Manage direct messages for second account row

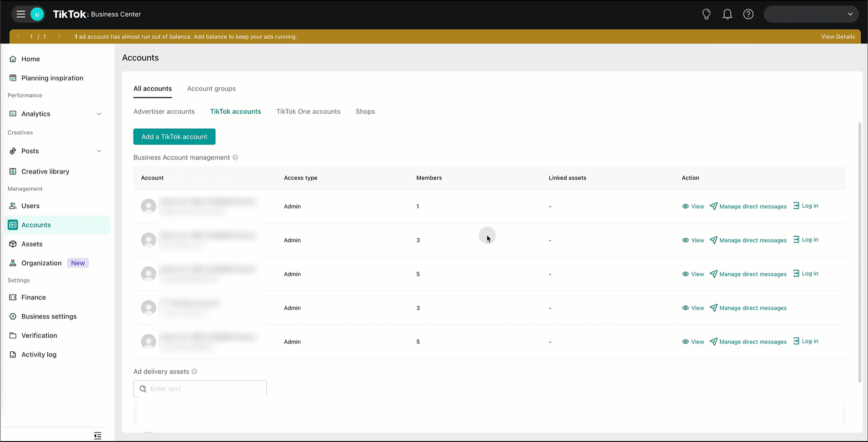pos(748,240)
